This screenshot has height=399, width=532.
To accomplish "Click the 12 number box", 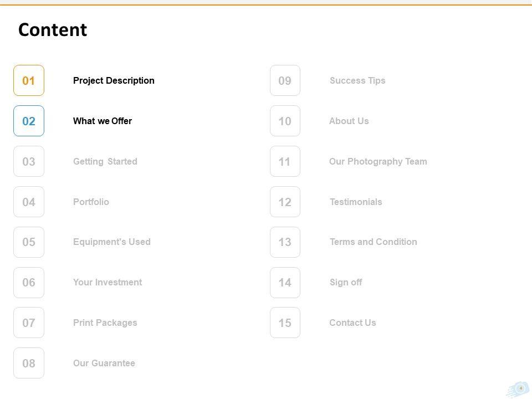I will (285, 202).
